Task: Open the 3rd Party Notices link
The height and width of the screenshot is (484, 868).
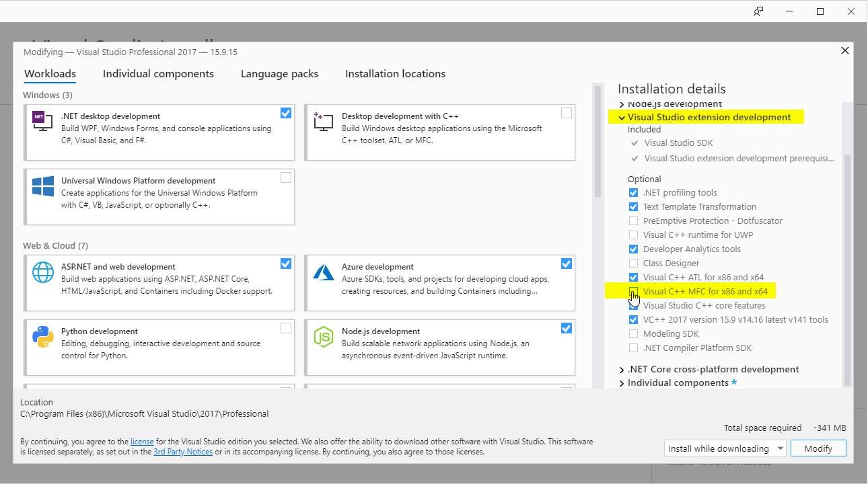Action: 183,452
